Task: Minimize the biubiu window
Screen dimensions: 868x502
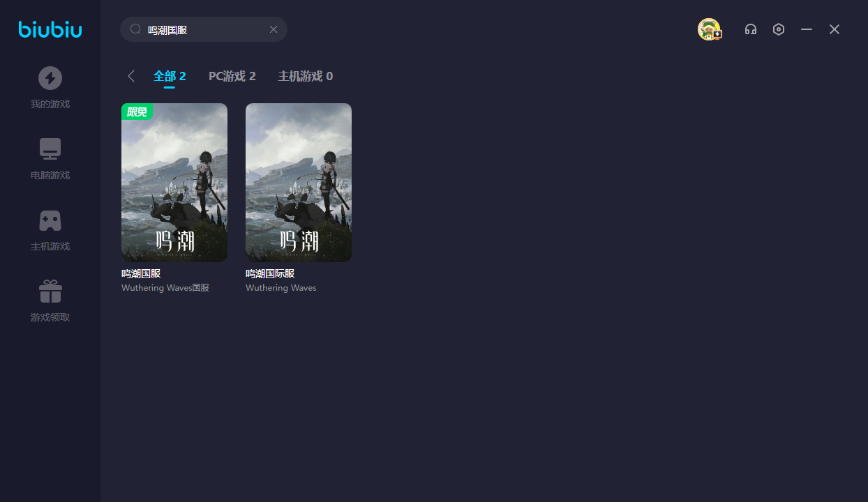Action: point(807,29)
